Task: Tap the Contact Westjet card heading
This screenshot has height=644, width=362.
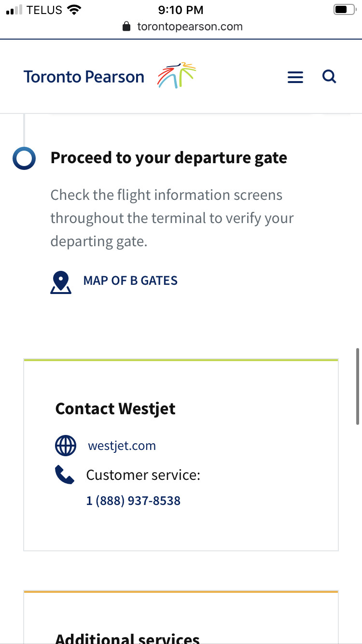Action: click(115, 409)
